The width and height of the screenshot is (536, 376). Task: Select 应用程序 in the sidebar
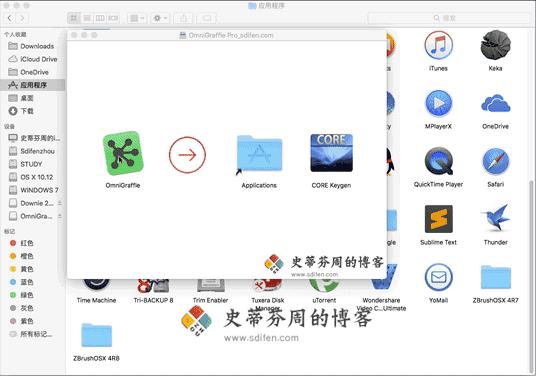click(x=32, y=85)
